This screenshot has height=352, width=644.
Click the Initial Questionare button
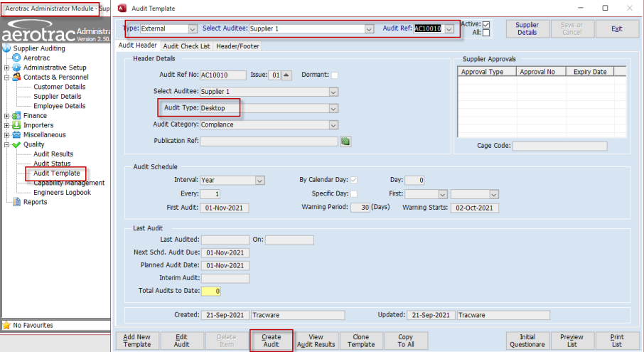pos(527,341)
